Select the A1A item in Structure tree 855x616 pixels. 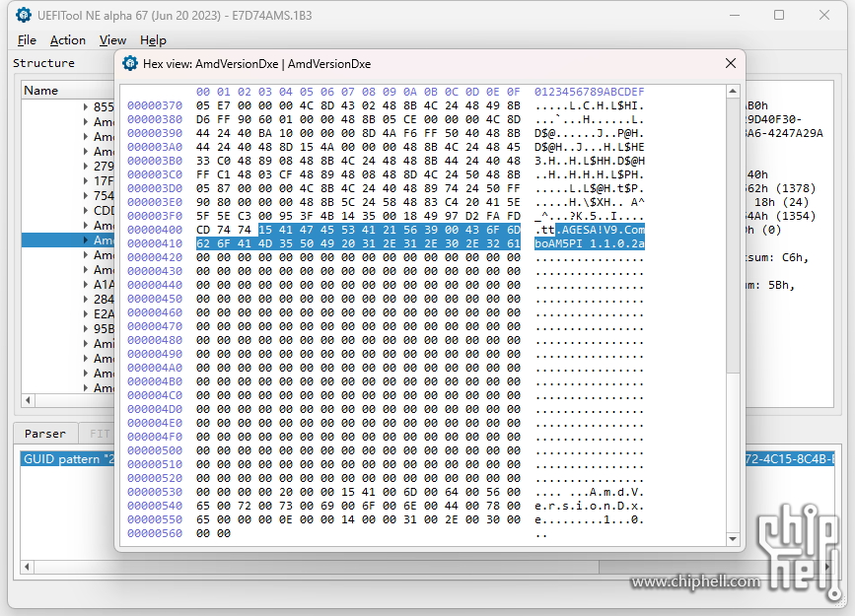(104, 285)
